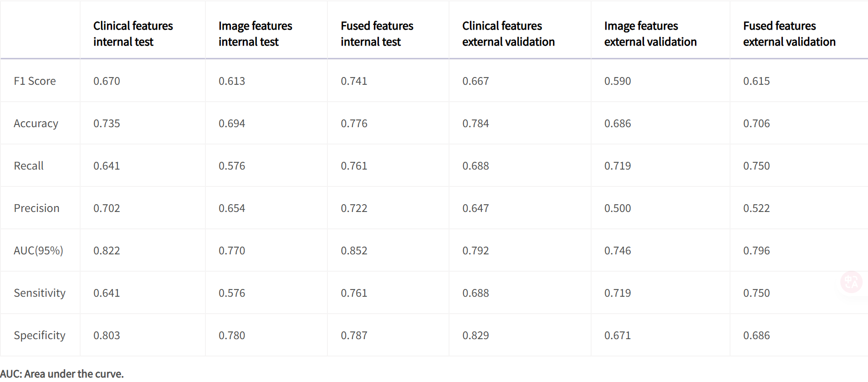Image resolution: width=868 pixels, height=382 pixels.
Task: Click the Accuracy row label
Action: (36, 124)
